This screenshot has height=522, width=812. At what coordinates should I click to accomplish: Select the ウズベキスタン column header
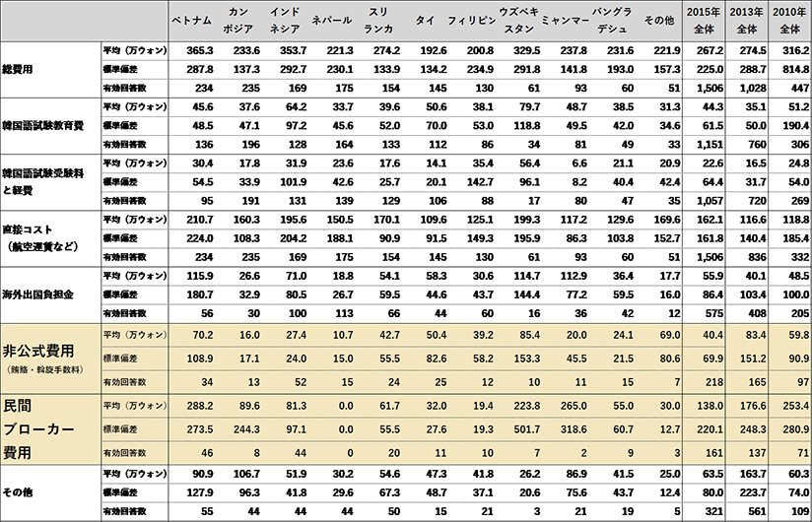click(x=518, y=21)
